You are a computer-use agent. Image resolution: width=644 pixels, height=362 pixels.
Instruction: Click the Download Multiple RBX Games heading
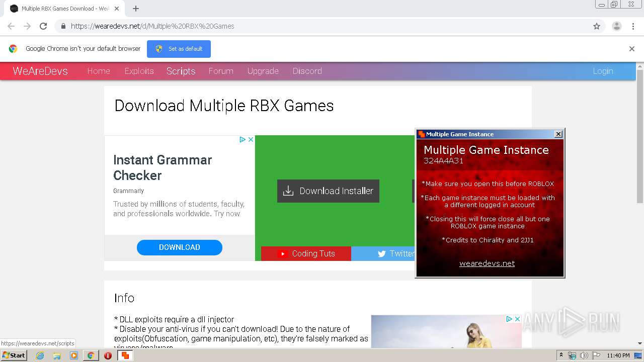click(x=224, y=106)
